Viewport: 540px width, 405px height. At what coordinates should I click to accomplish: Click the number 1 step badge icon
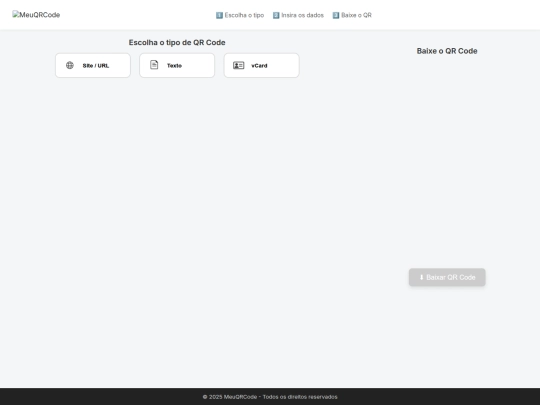point(219,15)
